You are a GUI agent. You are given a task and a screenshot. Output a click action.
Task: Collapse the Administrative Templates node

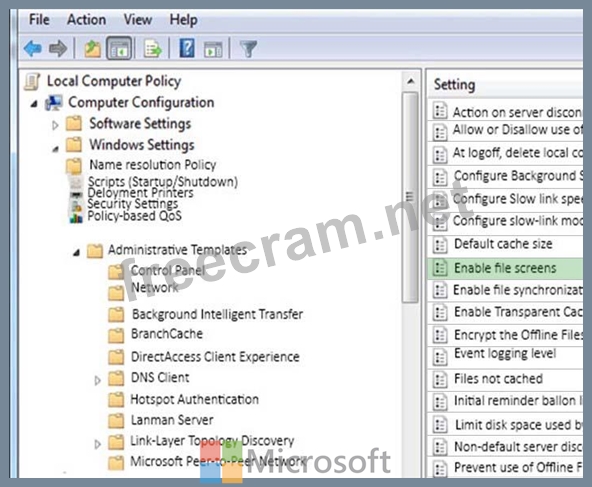(x=76, y=252)
